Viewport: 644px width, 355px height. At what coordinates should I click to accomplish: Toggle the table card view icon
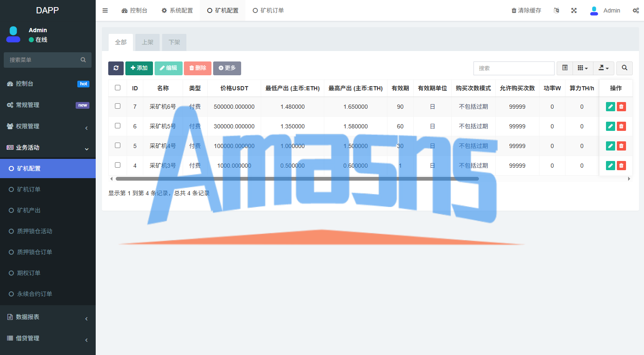(565, 68)
